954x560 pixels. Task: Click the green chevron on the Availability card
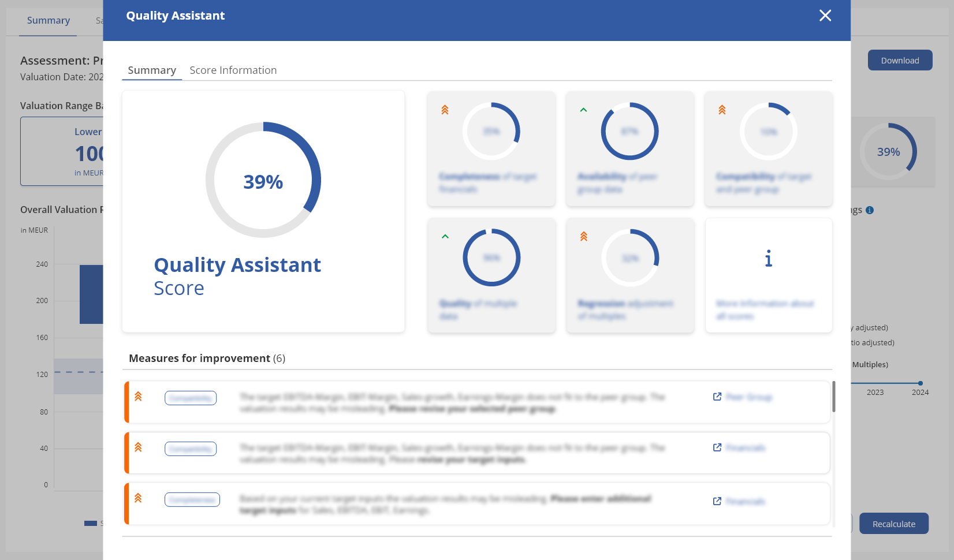point(583,109)
